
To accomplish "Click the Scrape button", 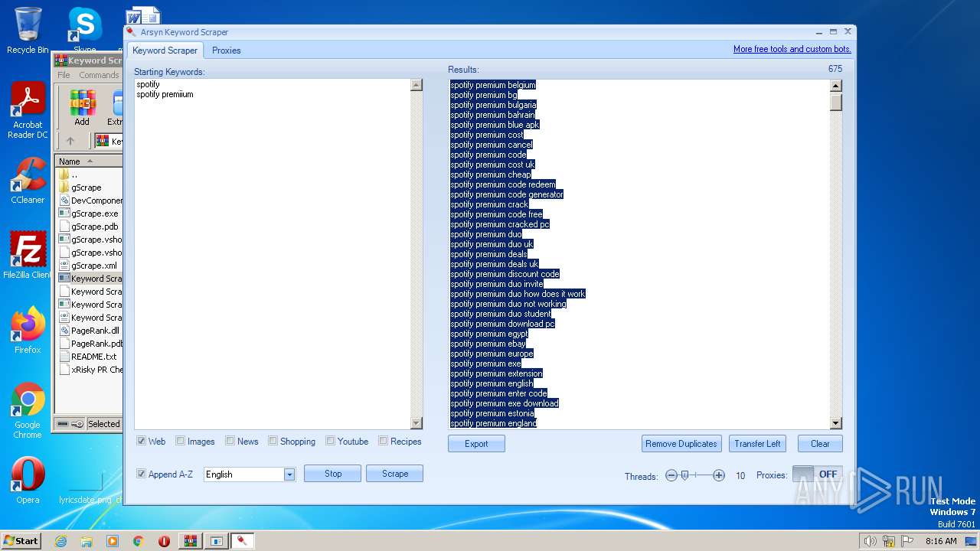I will click(x=394, y=474).
